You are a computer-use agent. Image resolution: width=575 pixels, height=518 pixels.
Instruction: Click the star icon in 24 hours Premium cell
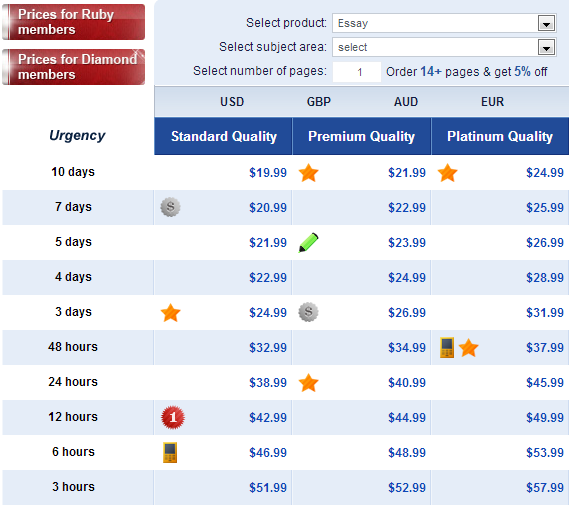click(308, 383)
